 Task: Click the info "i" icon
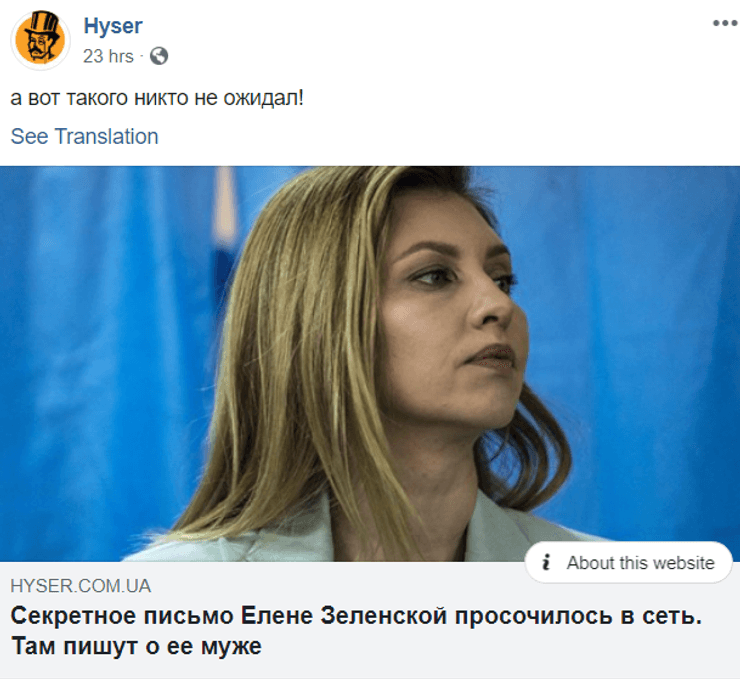[x=546, y=562]
